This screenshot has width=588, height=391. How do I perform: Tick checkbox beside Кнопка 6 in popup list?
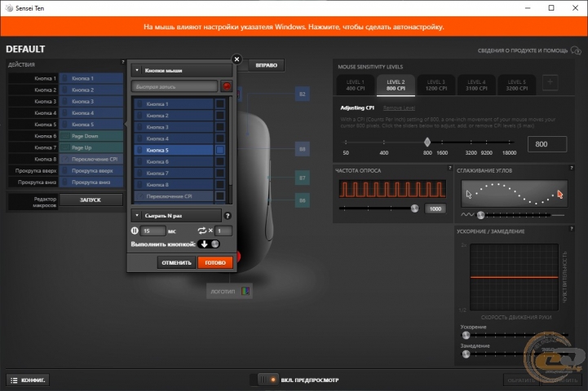click(x=220, y=162)
